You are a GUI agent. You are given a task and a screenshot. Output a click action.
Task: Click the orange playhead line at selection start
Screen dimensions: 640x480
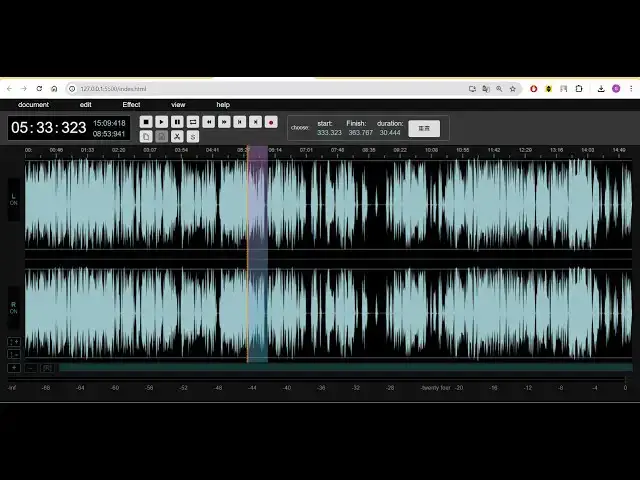click(247, 255)
